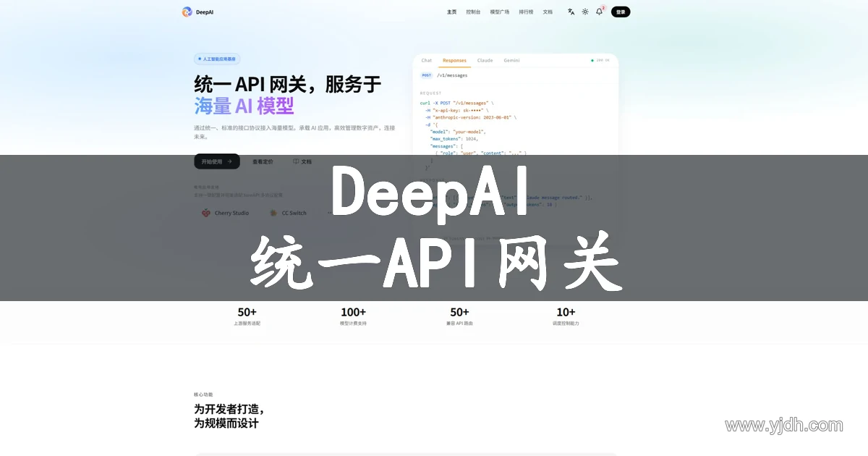Viewport: 868px width, 456px height.
Task: Click the 海量 AI 模型 gradient heading
Action: [244, 106]
